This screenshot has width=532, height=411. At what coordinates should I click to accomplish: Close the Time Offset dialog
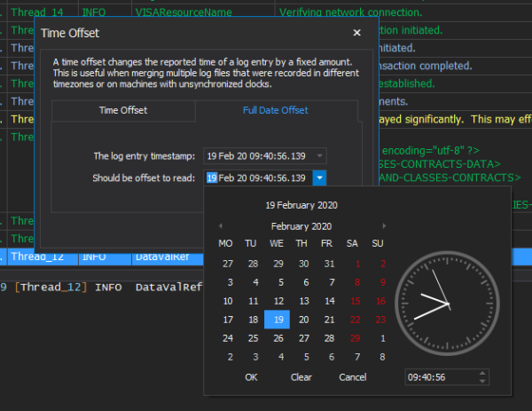point(356,33)
